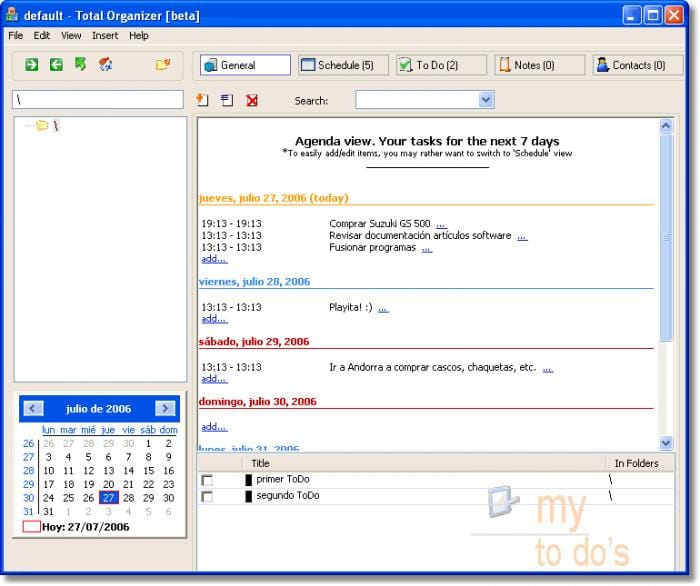Click the Title column header

423,463
